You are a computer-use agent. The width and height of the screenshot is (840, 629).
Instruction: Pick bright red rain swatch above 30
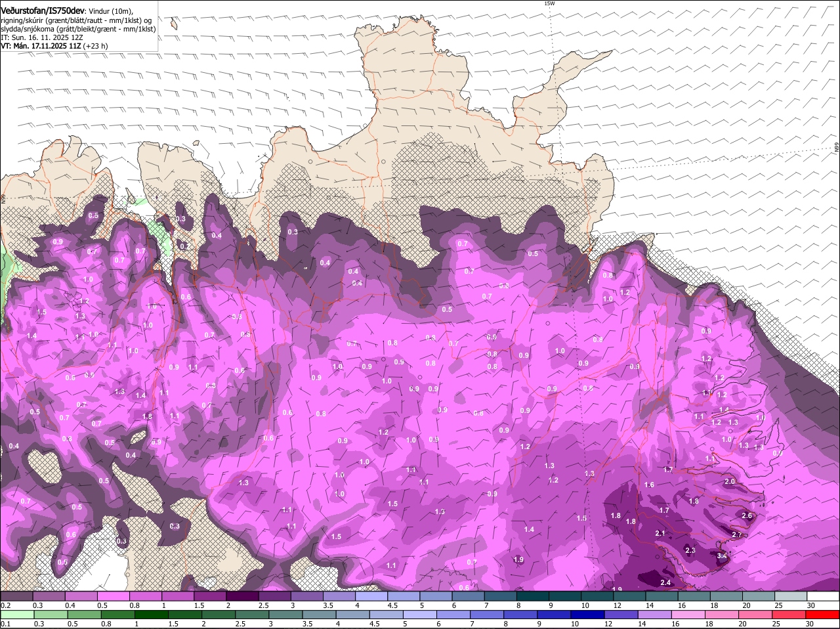(824, 614)
